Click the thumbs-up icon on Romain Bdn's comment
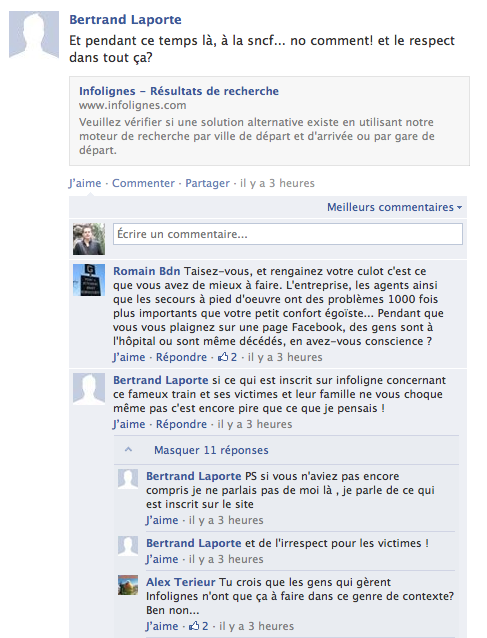The height and width of the screenshot is (638, 487). (x=223, y=357)
